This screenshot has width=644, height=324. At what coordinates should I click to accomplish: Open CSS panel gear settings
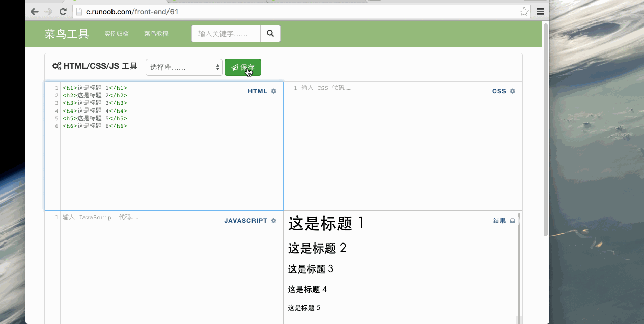(513, 91)
